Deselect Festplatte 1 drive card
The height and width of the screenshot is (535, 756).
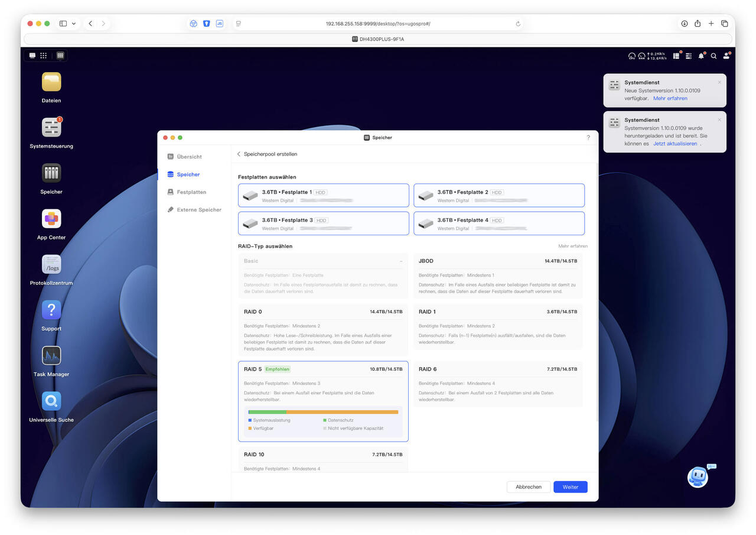pos(323,195)
